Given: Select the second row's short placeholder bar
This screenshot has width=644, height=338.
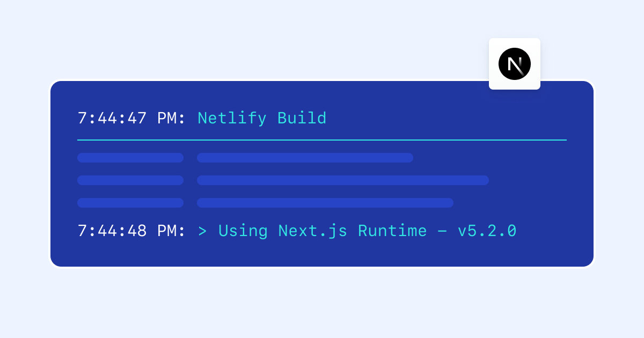Looking at the screenshot, I should 130,180.
